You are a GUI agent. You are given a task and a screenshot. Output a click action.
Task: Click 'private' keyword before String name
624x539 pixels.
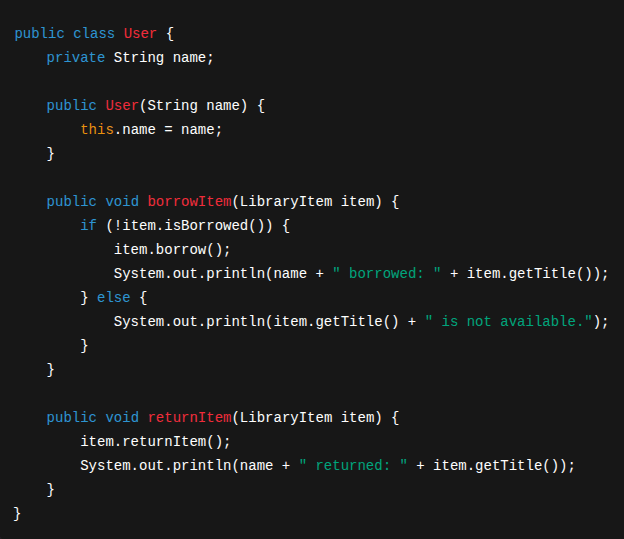pyautogui.click(x=76, y=58)
